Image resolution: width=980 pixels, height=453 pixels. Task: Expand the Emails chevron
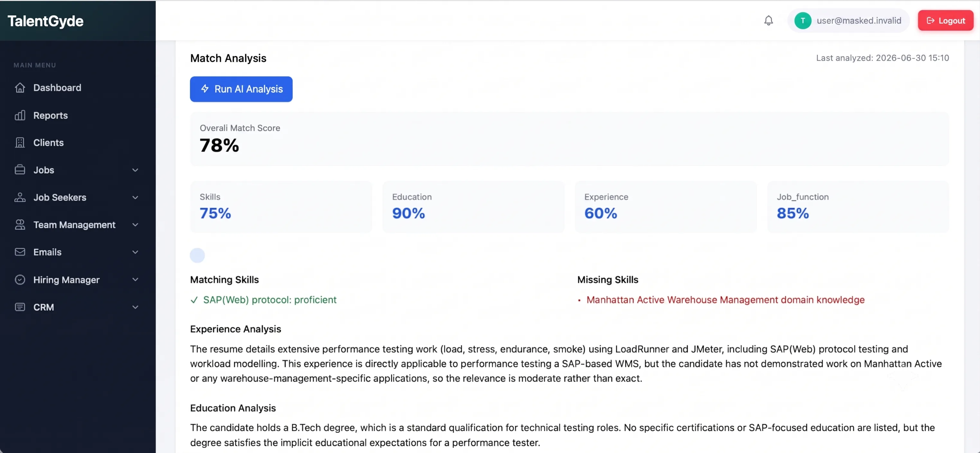[x=135, y=252]
